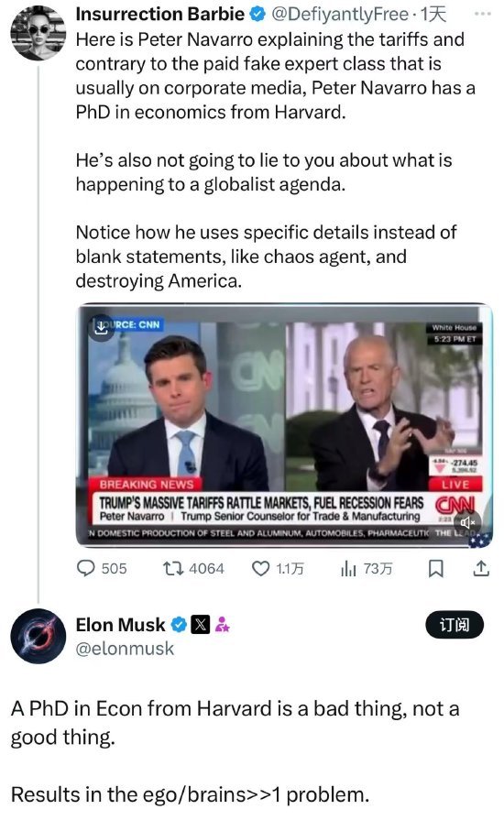Click the 订阅 subscribe button
Viewport: 504px width, 820px height.
pos(454,625)
